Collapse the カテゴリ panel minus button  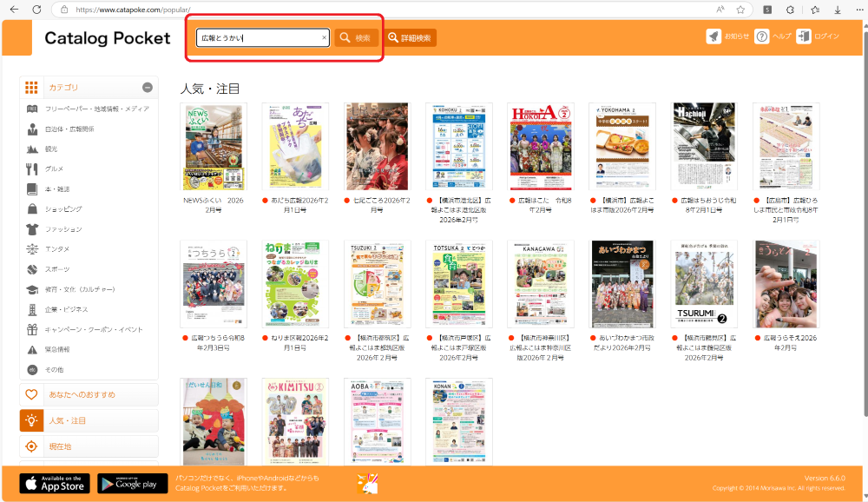click(x=148, y=88)
